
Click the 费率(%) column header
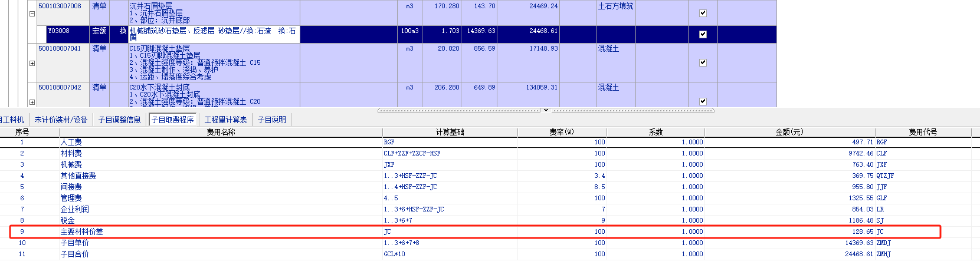[x=562, y=132]
